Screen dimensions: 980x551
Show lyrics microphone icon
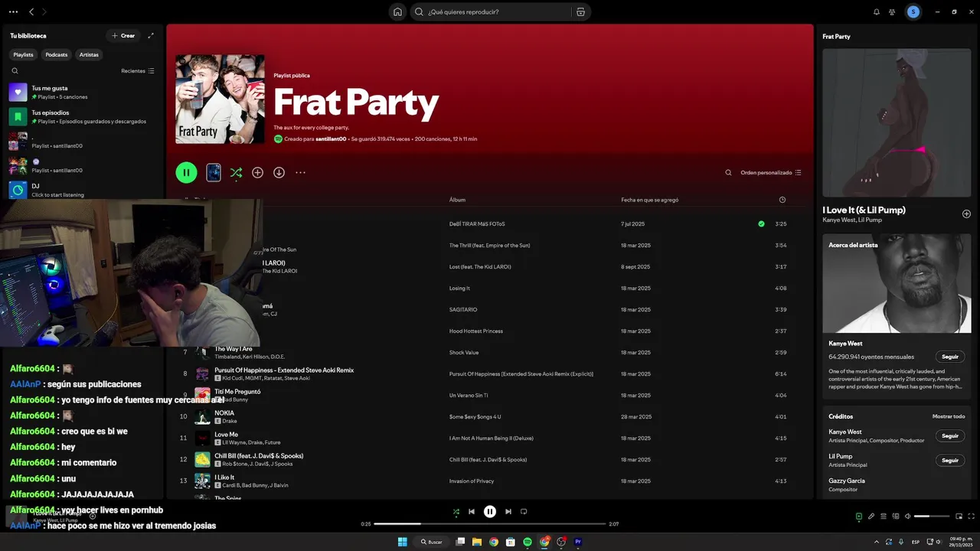pos(871,516)
